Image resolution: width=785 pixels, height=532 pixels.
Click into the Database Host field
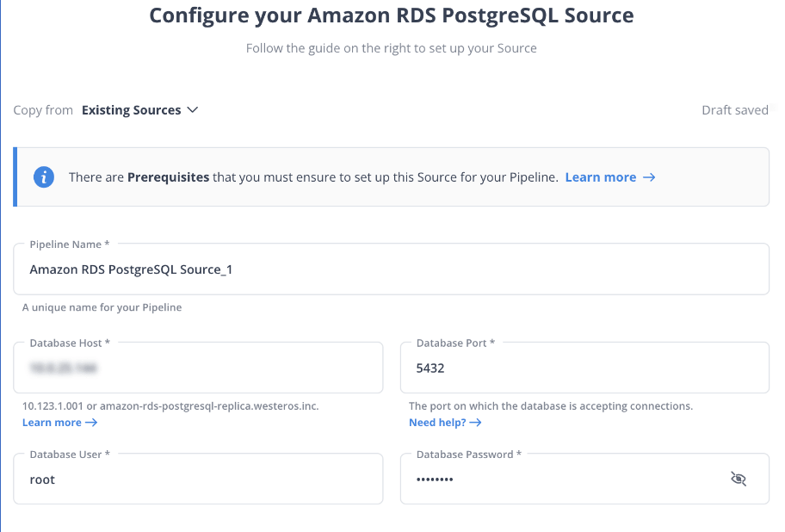click(198, 368)
